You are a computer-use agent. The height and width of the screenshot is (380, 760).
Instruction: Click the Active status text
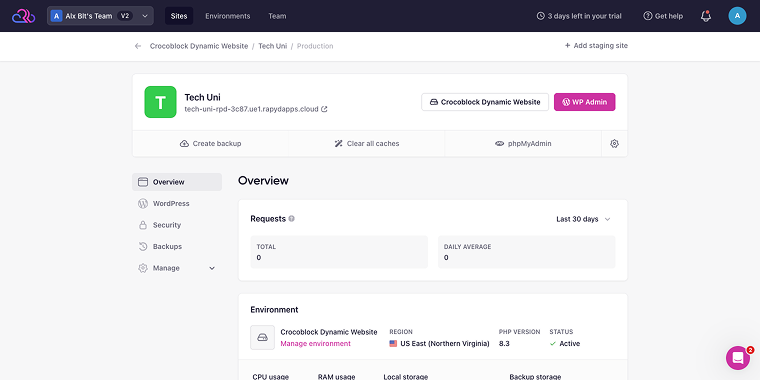point(570,343)
